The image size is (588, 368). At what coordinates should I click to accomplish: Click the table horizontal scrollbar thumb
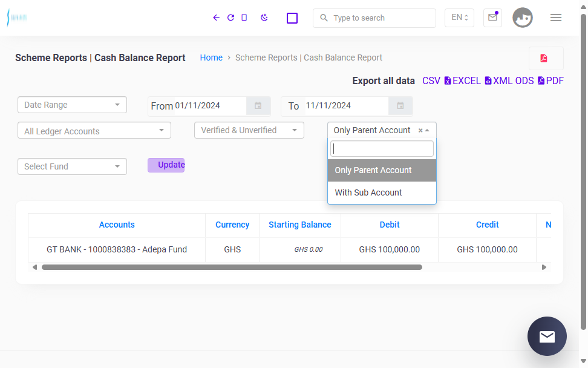[232, 268]
